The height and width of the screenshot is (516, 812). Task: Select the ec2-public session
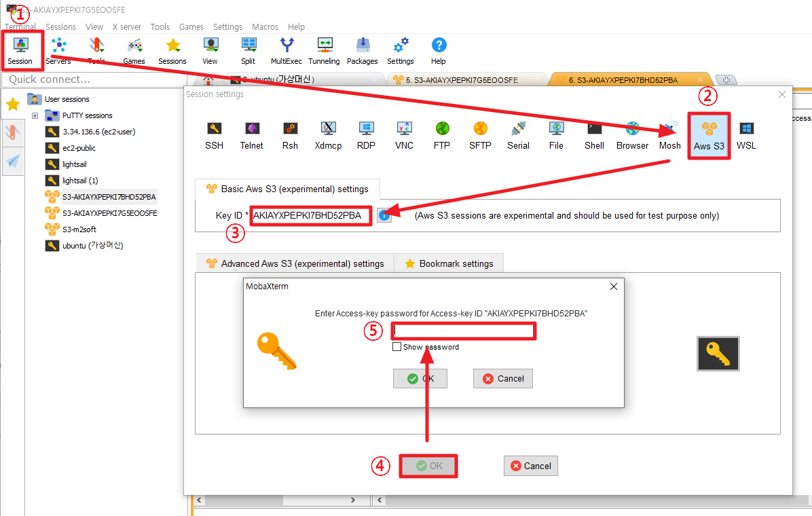(x=79, y=147)
